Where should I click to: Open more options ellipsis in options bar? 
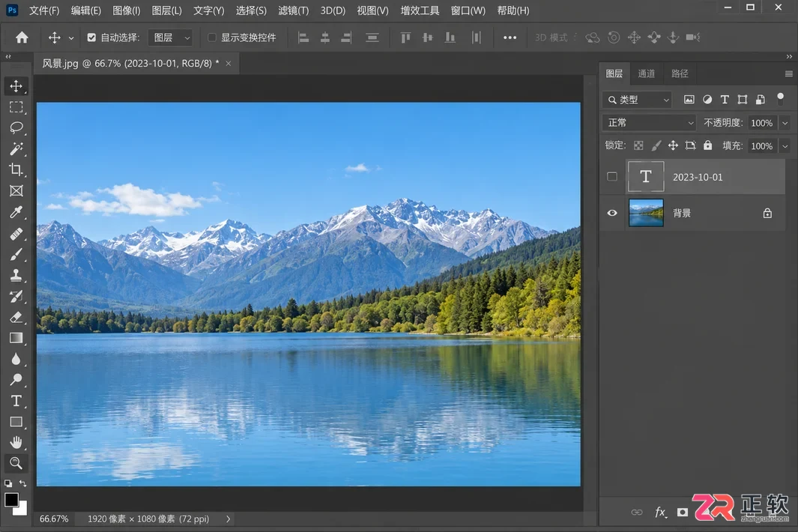pos(510,37)
